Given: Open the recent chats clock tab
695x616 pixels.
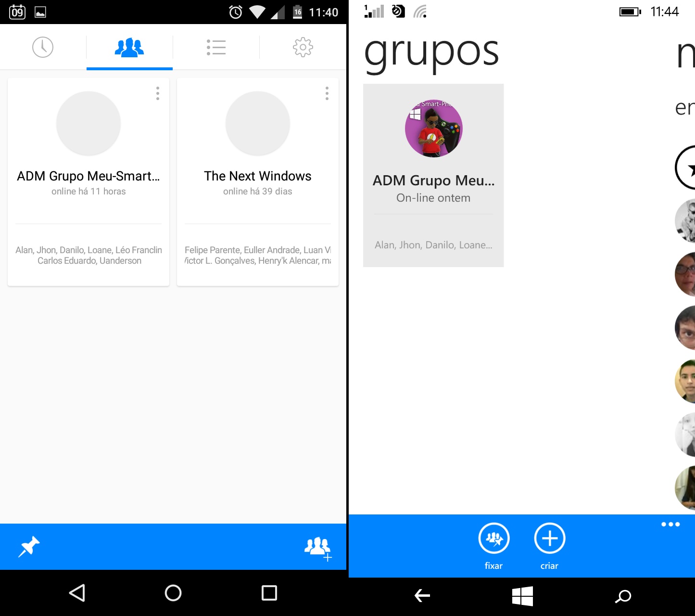Looking at the screenshot, I should pos(43,47).
